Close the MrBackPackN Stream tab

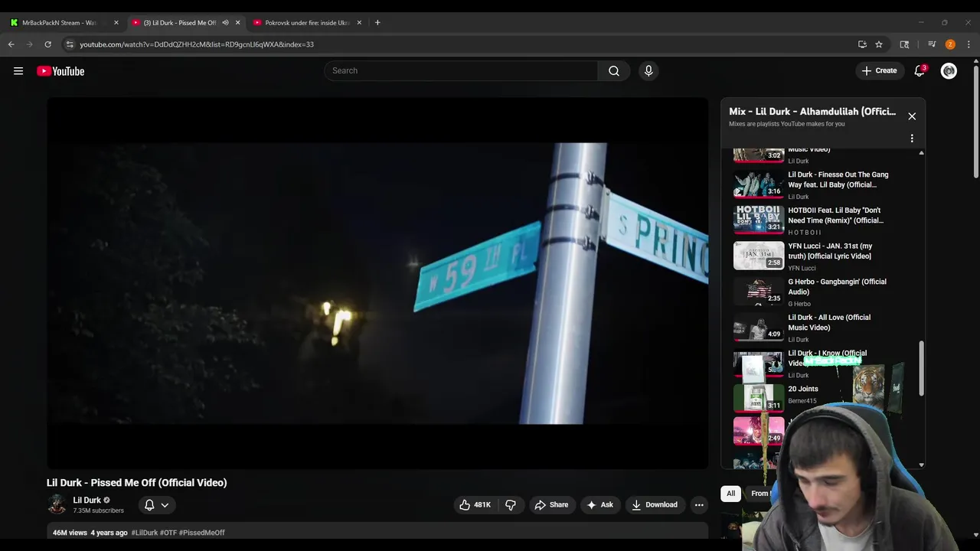click(x=116, y=23)
